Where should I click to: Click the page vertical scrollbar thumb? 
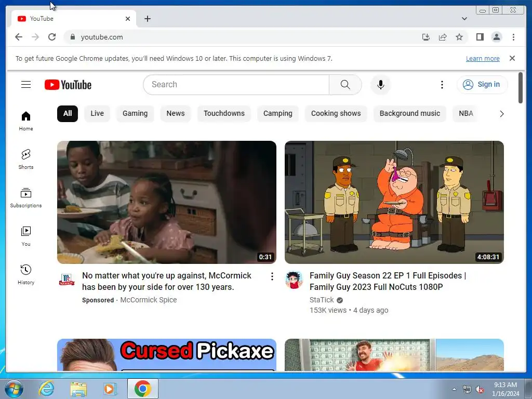click(x=521, y=88)
